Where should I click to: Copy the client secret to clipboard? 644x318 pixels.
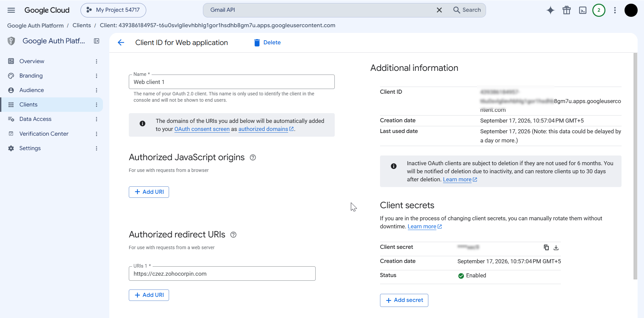click(546, 247)
